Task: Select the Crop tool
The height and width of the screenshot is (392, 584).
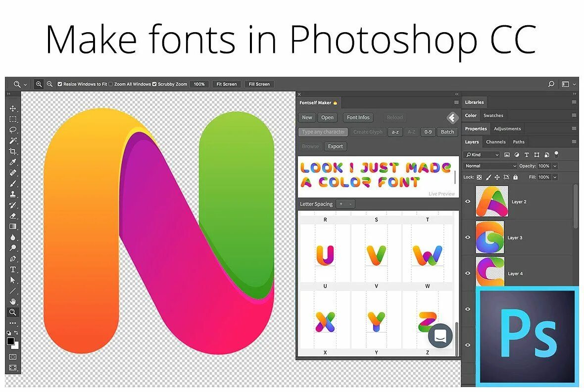Action: pyautogui.click(x=13, y=151)
